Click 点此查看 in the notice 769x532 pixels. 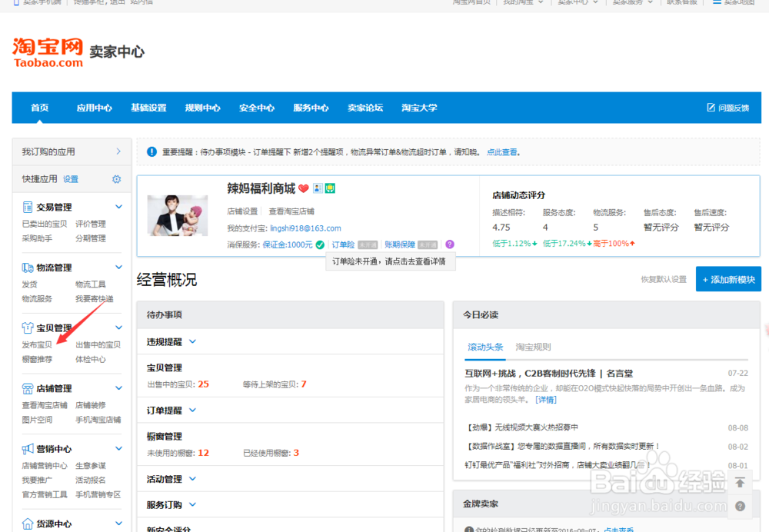501,152
